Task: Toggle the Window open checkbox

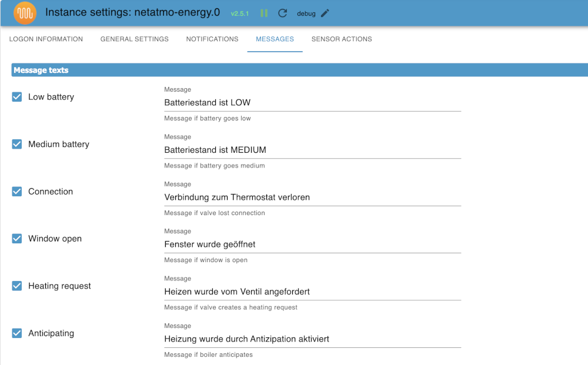Action: point(17,239)
